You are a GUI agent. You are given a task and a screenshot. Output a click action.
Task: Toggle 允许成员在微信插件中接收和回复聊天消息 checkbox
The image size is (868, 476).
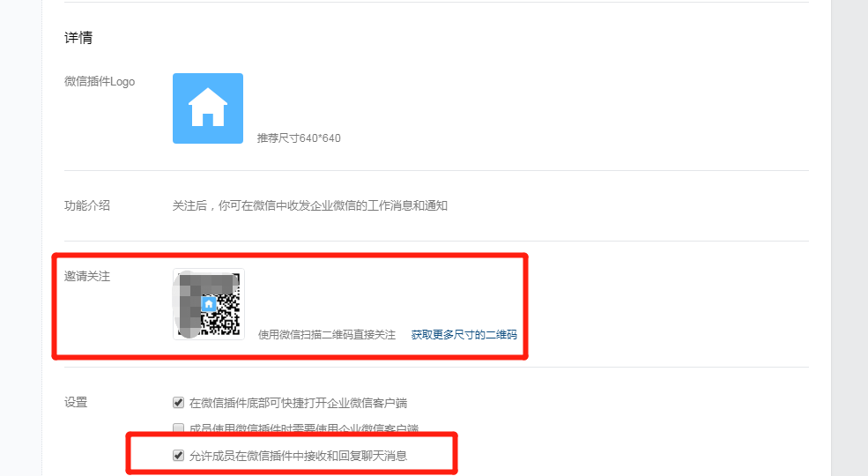tap(178, 456)
